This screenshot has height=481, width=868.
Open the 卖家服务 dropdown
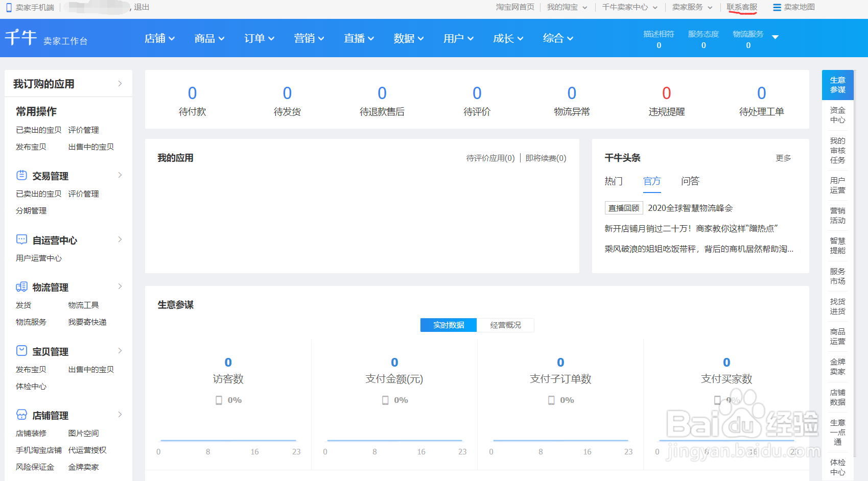[692, 7]
